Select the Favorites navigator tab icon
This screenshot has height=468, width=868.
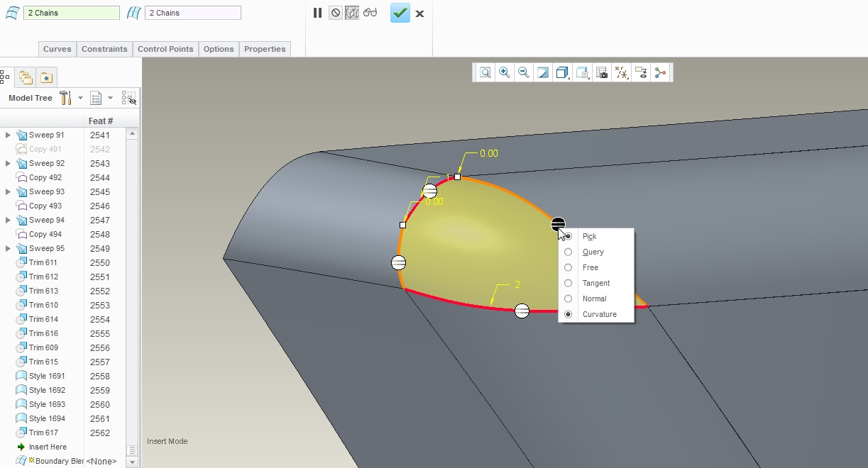[x=46, y=77]
